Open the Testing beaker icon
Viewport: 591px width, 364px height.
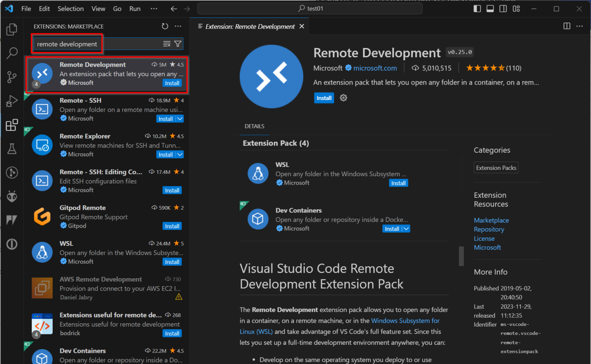click(12, 149)
